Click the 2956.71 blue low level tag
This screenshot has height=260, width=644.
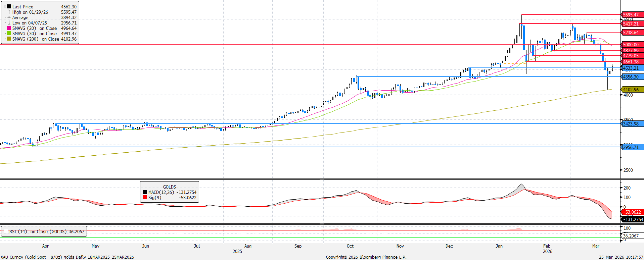[x=631, y=147]
